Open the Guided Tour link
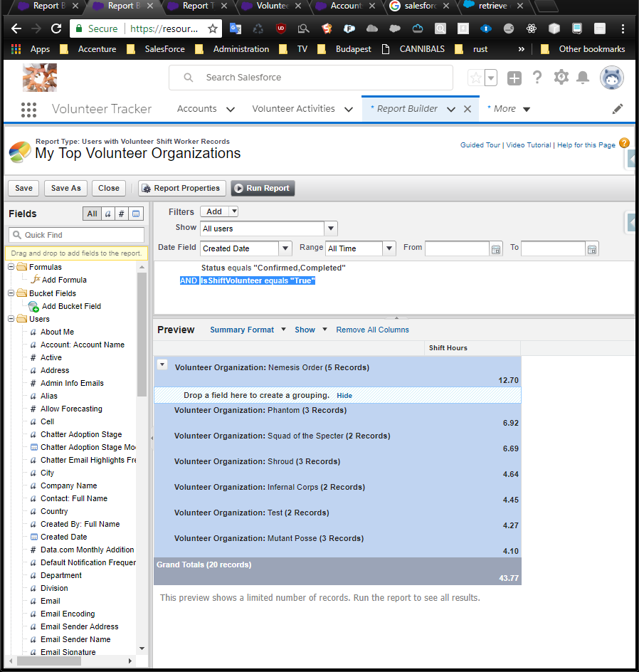 pyautogui.click(x=480, y=145)
